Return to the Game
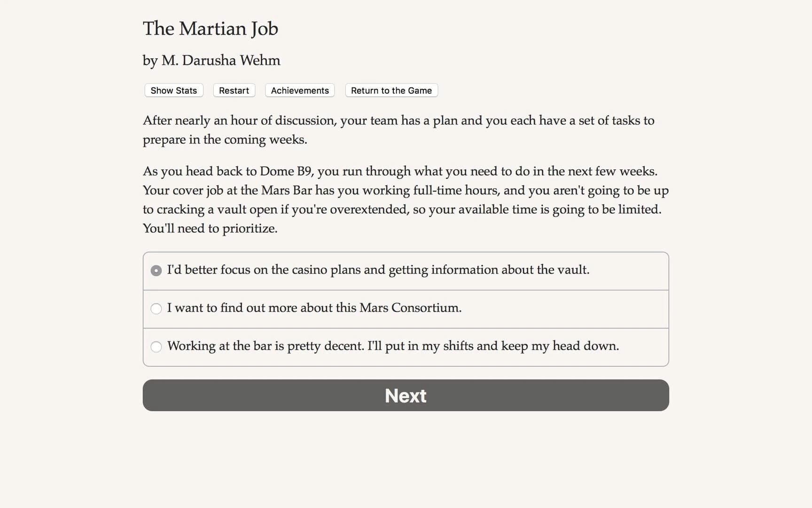812x508 pixels. [x=391, y=90]
